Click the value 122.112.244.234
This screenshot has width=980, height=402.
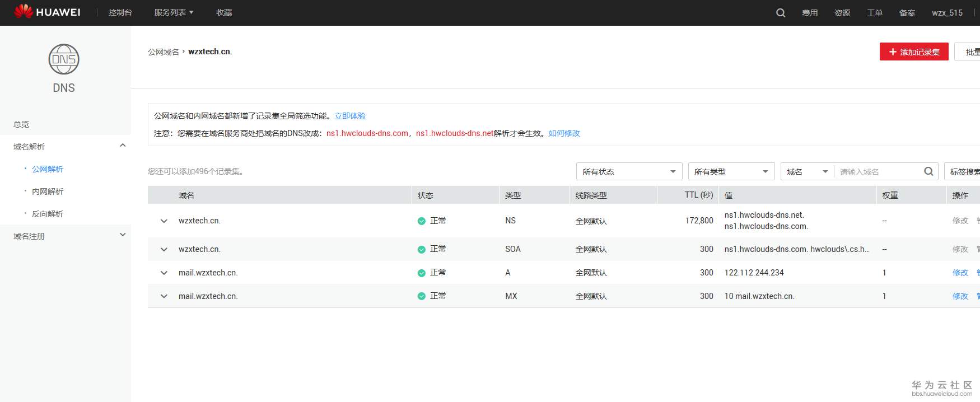click(754, 273)
